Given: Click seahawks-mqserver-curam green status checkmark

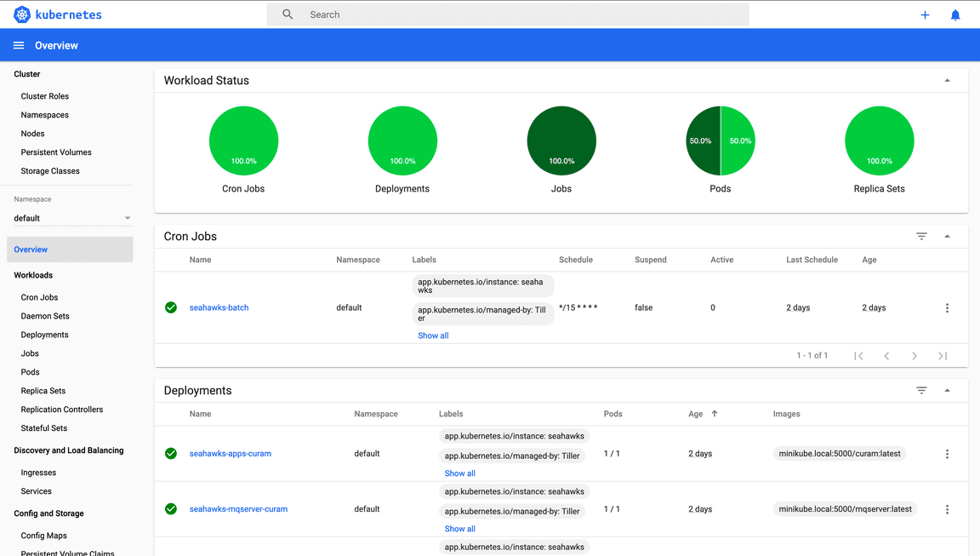Looking at the screenshot, I should pyautogui.click(x=171, y=509).
